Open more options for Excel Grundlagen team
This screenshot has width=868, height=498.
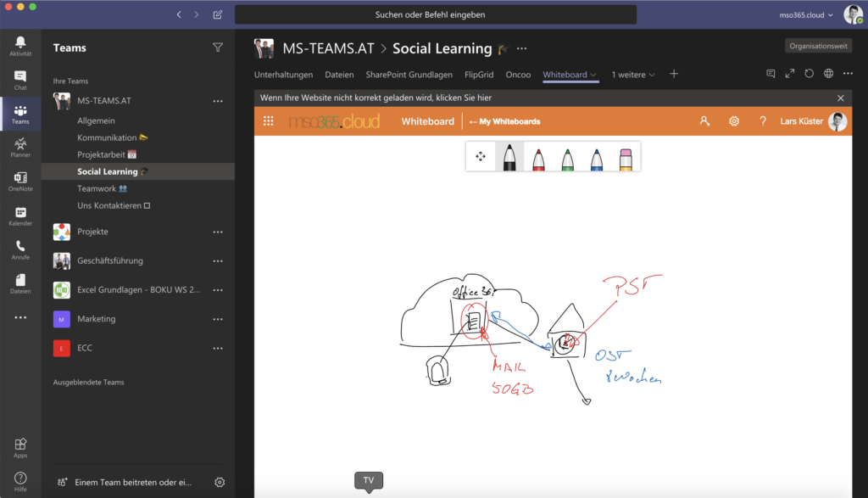pyautogui.click(x=218, y=290)
